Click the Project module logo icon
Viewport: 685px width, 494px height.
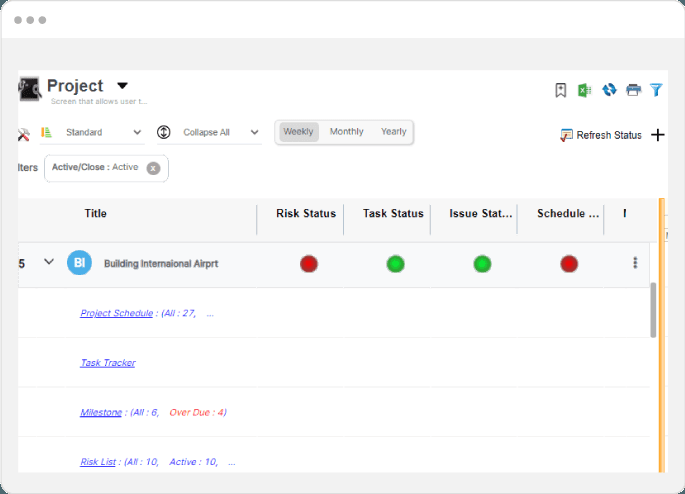click(x=30, y=89)
